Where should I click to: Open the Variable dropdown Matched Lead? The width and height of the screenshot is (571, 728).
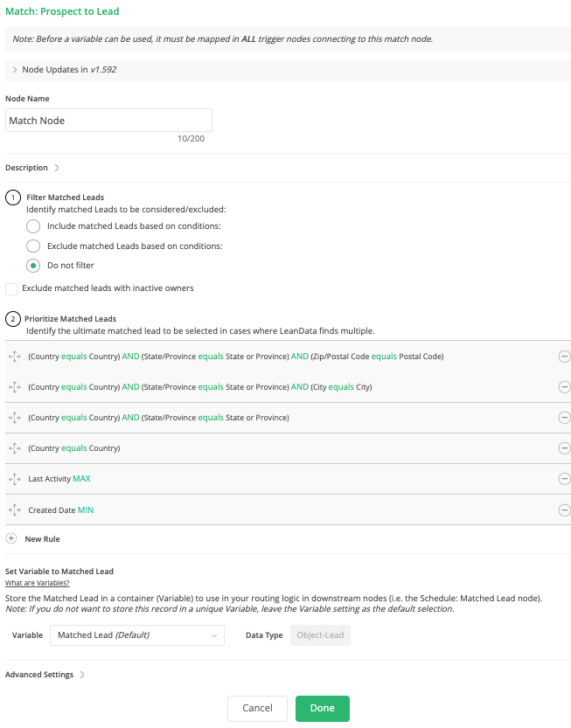pyautogui.click(x=137, y=635)
